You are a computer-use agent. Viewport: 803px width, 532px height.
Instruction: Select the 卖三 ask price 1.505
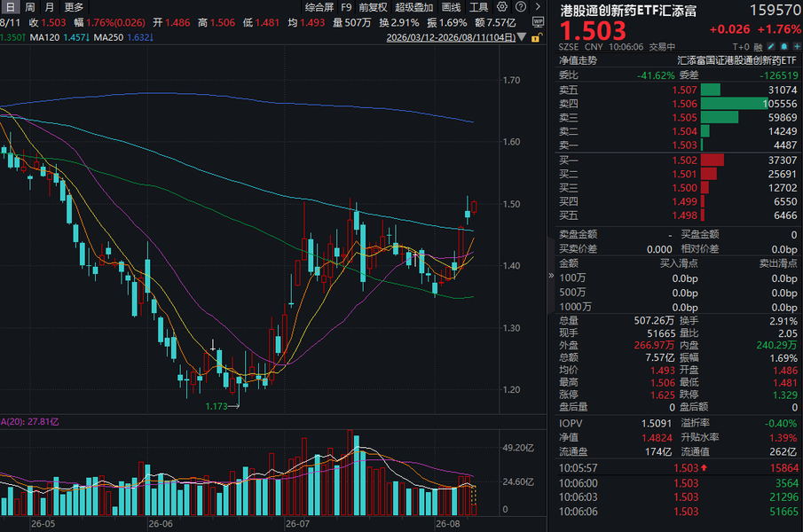[x=684, y=118]
